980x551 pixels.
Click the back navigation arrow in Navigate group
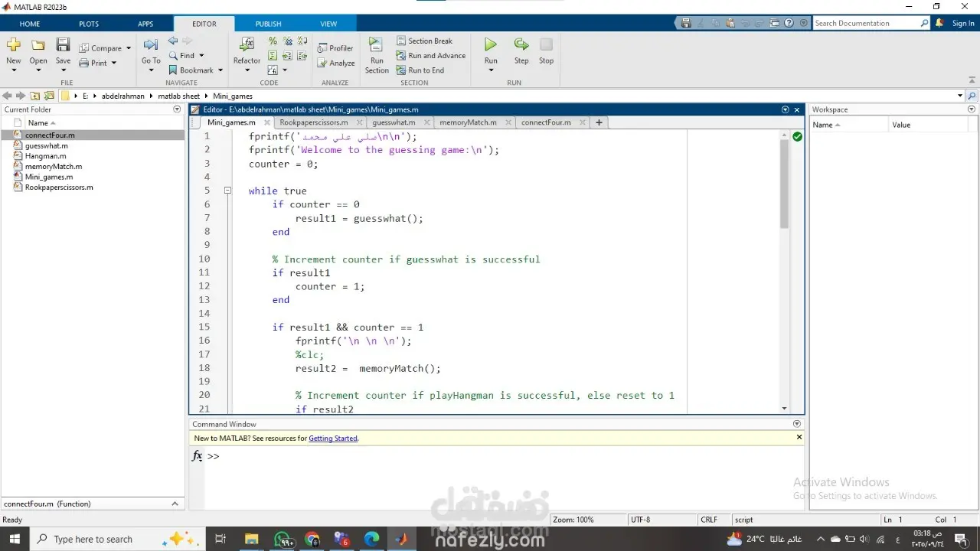pyautogui.click(x=172, y=41)
